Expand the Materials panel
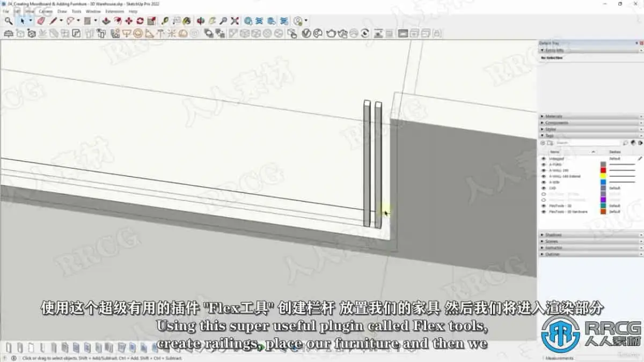Image resolution: width=644 pixels, height=362 pixels. point(553,116)
